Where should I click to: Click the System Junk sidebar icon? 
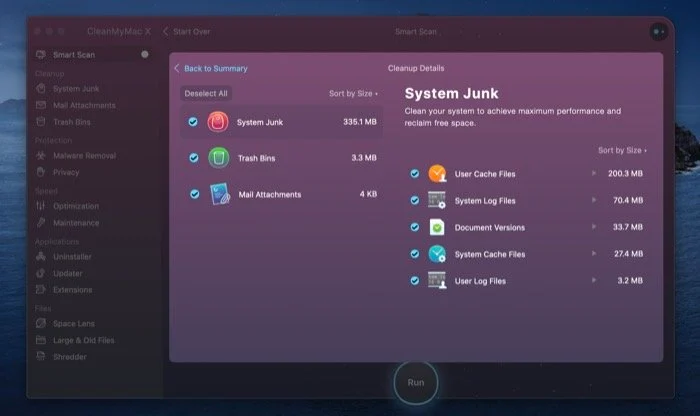[x=41, y=88]
